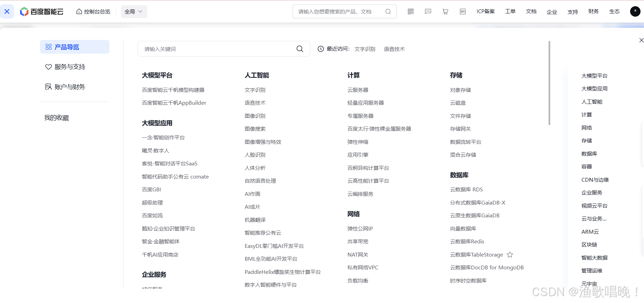The image size is (644, 303).
Task: Close the product menu via blue X icon
Action: click(7, 11)
